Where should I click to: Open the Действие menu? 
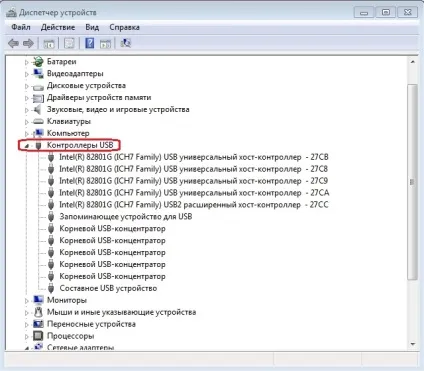tap(58, 27)
